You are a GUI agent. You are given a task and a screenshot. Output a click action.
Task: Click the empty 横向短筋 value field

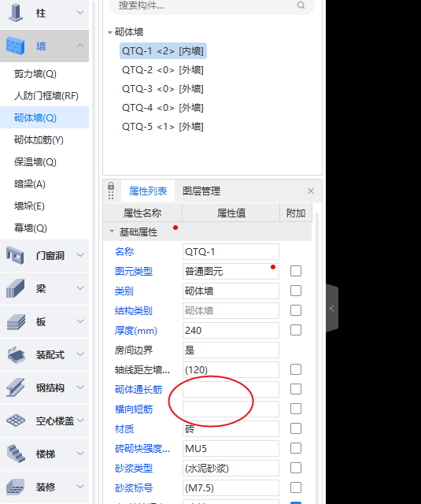[x=231, y=409]
